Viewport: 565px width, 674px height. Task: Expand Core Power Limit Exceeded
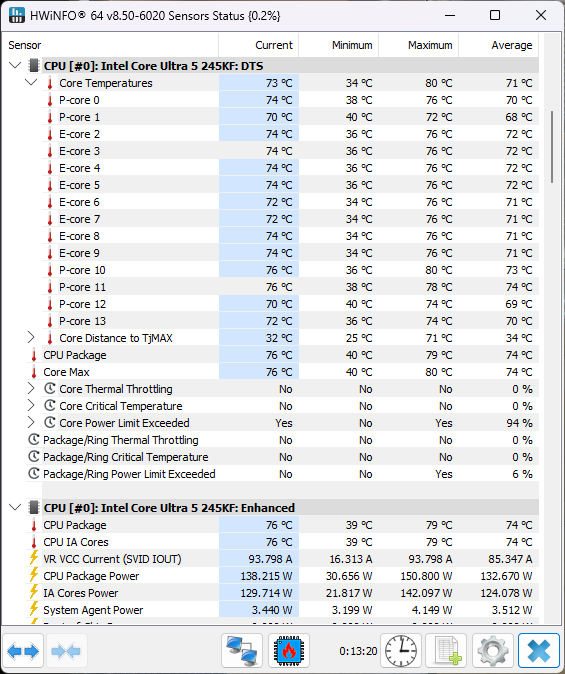(x=31, y=423)
